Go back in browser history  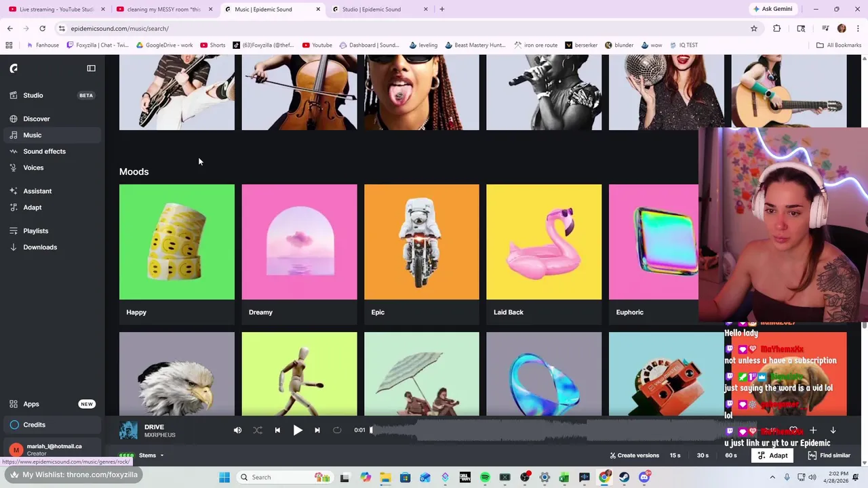pos(10,28)
